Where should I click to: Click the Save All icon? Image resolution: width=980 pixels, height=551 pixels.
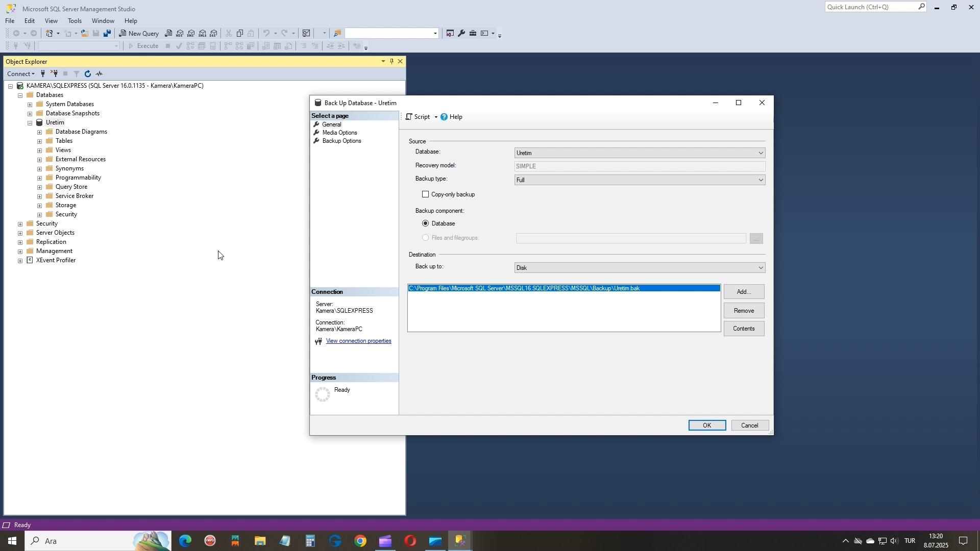pyautogui.click(x=107, y=33)
